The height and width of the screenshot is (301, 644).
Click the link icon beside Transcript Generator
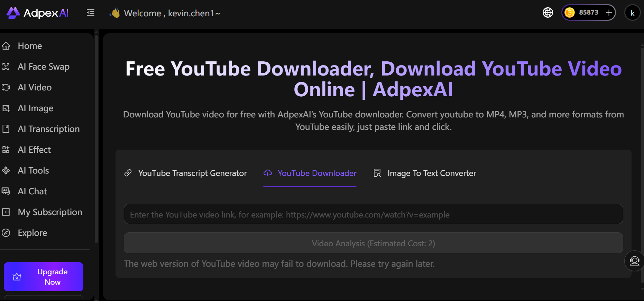(128, 173)
